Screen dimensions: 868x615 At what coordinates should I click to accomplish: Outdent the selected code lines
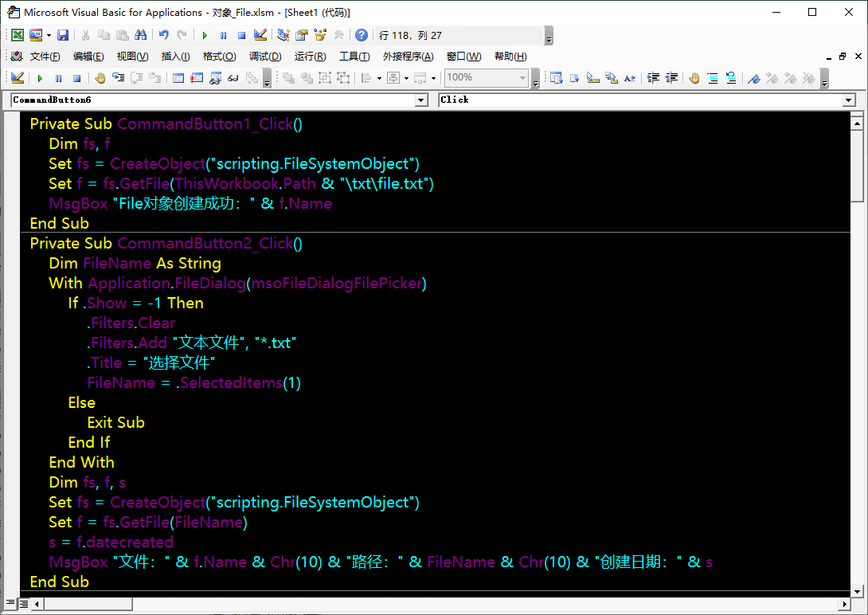tap(671, 78)
